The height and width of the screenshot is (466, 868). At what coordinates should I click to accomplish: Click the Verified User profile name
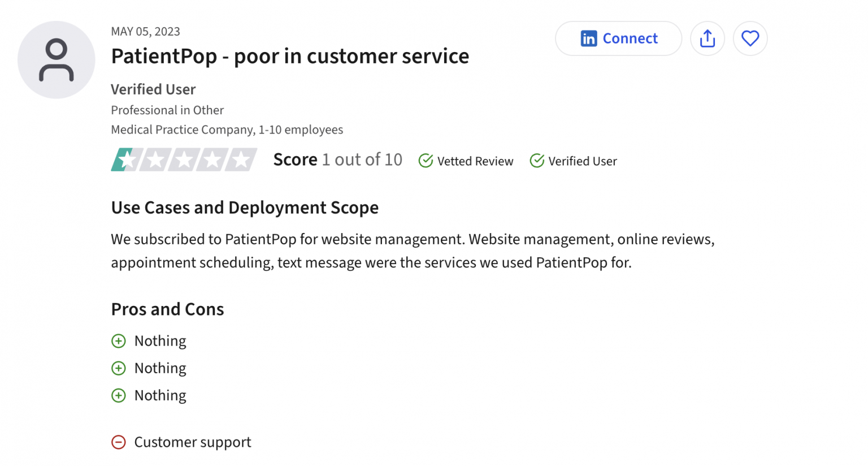153,89
